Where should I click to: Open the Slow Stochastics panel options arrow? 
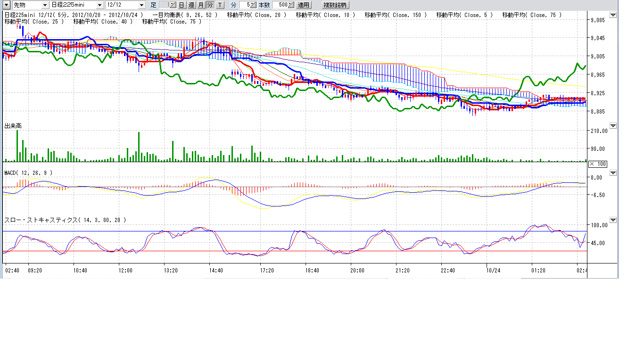(613, 220)
